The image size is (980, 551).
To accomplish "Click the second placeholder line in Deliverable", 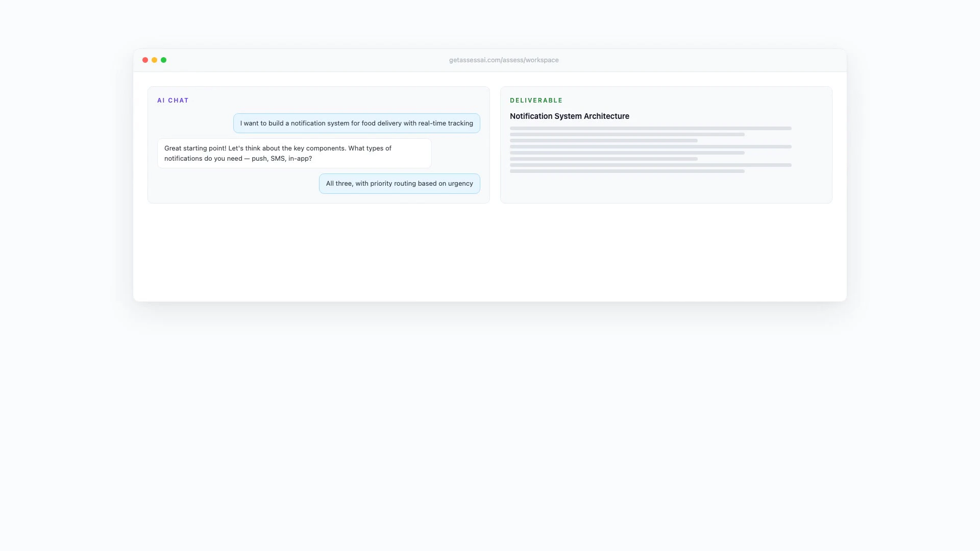I will pyautogui.click(x=627, y=135).
